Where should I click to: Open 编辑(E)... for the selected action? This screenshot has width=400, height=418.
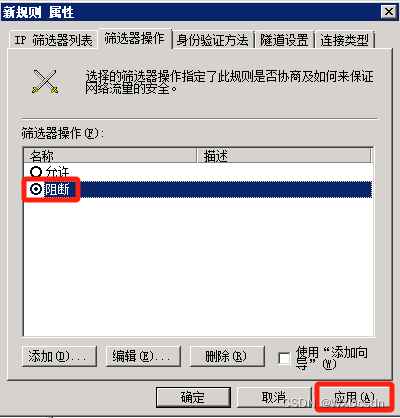tap(143, 356)
